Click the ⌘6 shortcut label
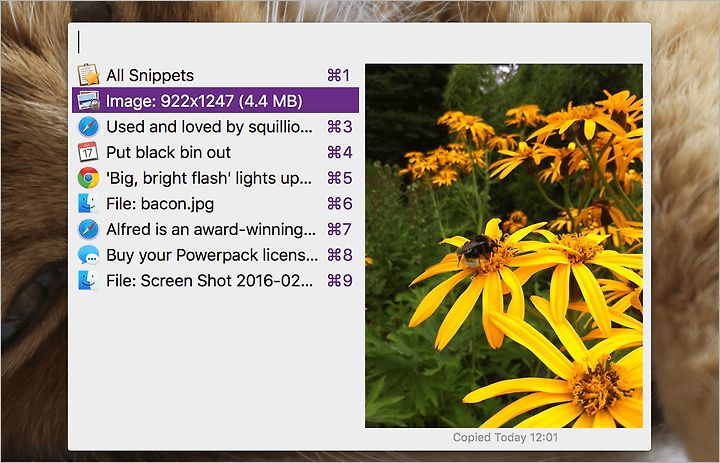 pos(340,204)
